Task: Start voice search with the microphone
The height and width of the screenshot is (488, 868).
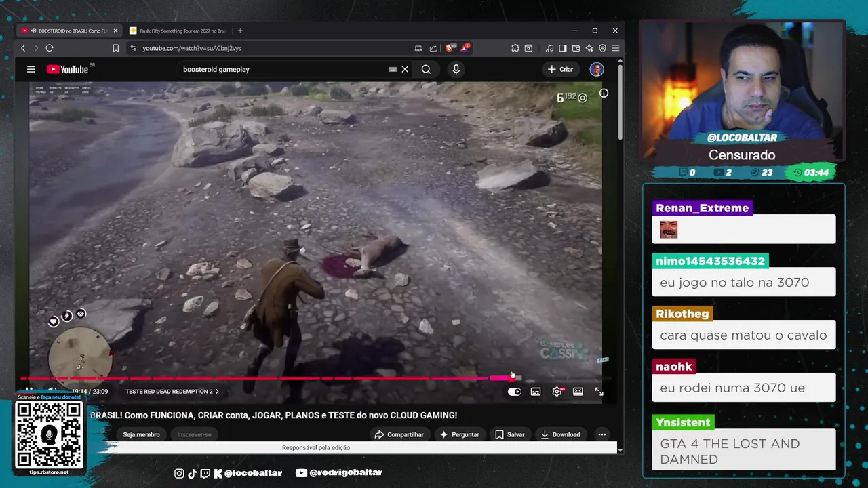Action: click(x=456, y=69)
